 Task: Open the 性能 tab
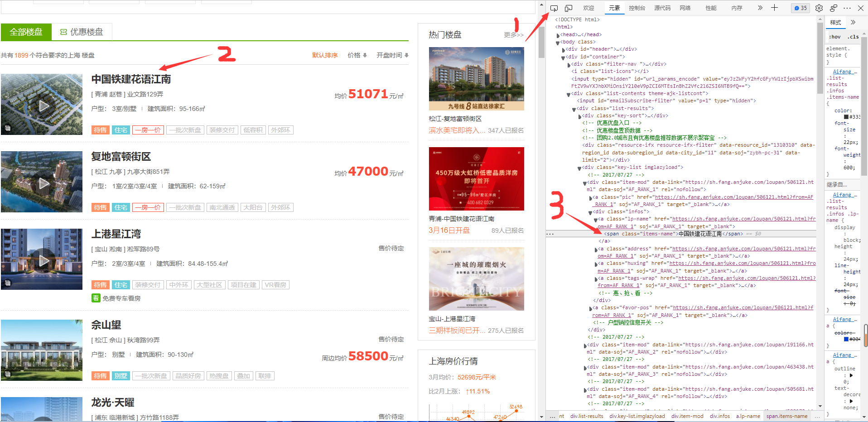point(711,8)
